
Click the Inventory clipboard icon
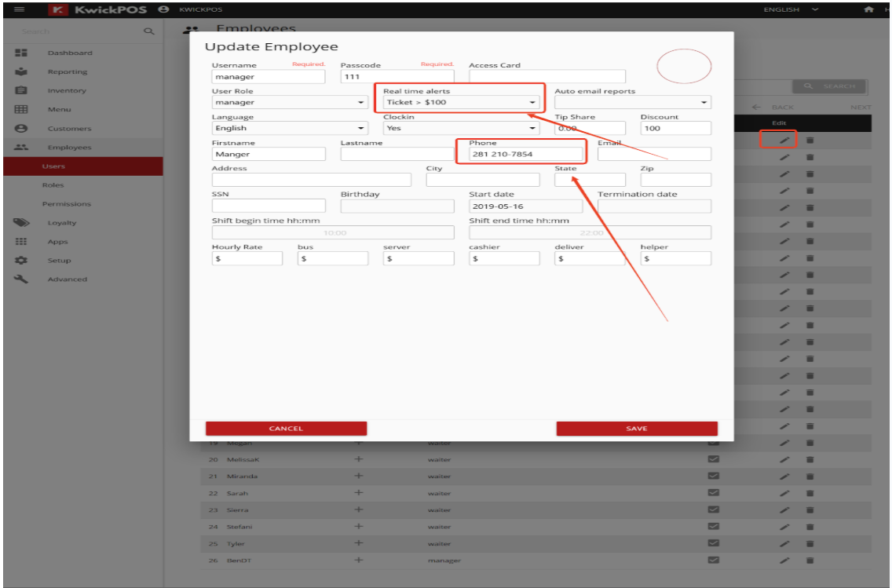pos(21,90)
